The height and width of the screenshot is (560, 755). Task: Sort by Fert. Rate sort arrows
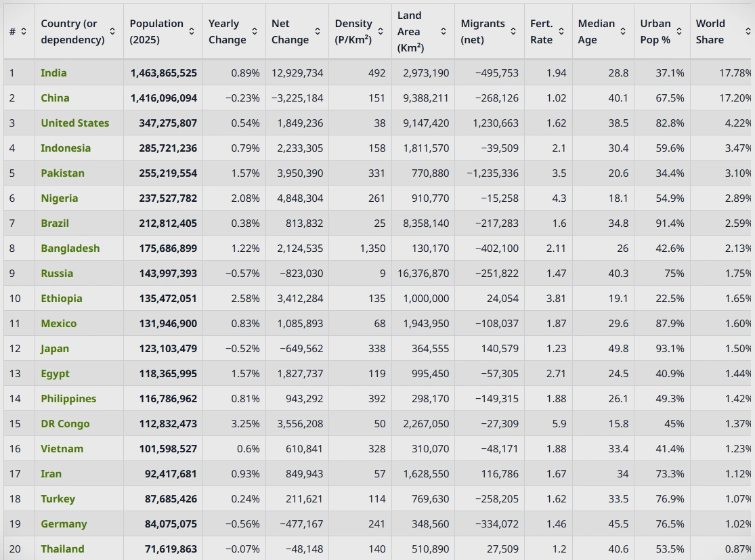pos(561,31)
